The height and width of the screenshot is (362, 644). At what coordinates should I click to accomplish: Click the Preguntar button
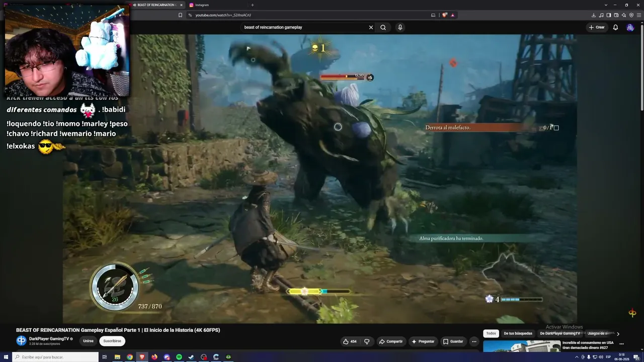[423, 341]
